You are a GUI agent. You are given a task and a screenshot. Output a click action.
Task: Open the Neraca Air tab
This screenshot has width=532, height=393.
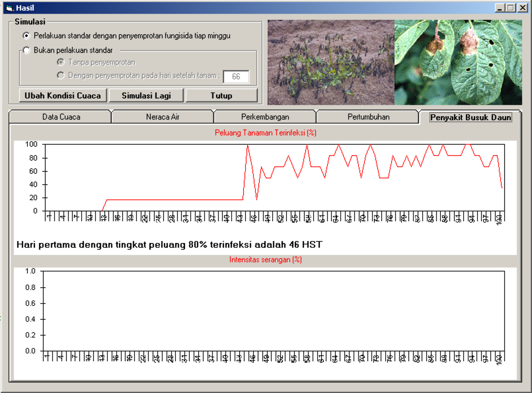pyautogui.click(x=163, y=117)
